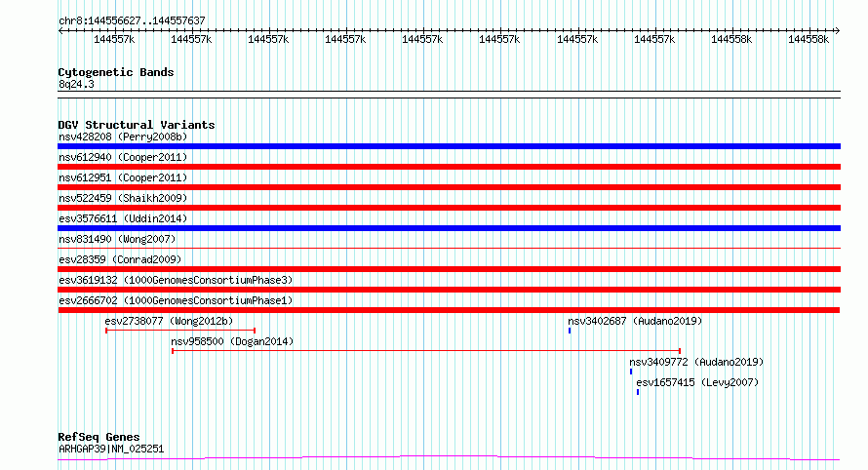Open the nsv612951 (Cooper2011) label
Viewport: 868px width, 470px height.
click(123, 177)
